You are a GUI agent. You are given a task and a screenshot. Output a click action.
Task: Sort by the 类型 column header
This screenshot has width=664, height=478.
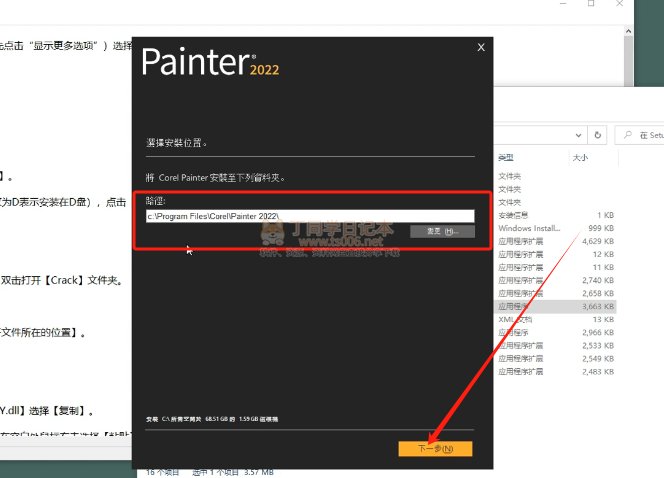pyautogui.click(x=506, y=158)
